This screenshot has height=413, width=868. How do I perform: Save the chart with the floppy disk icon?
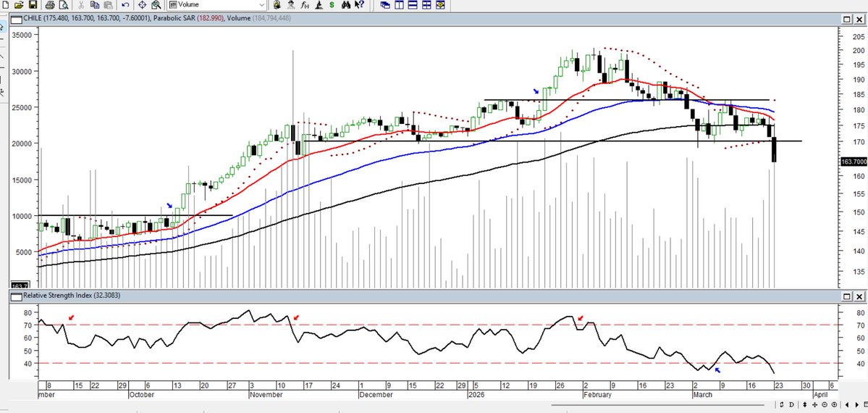(x=33, y=5)
